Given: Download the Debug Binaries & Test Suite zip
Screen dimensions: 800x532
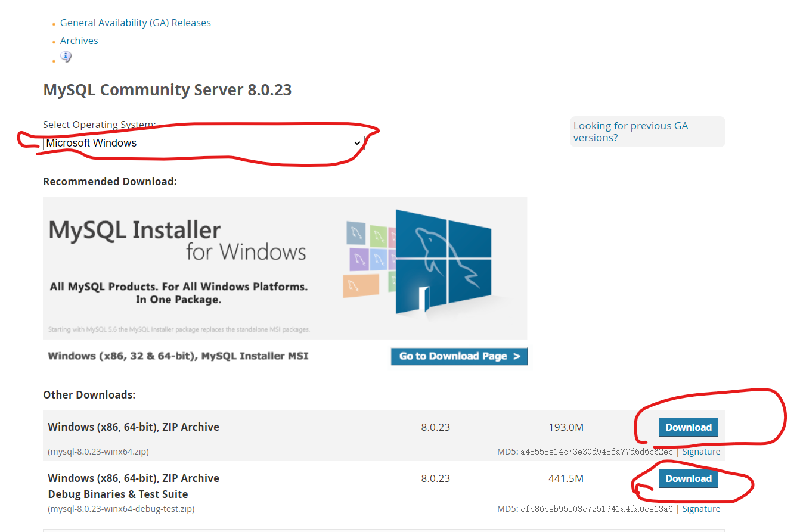Looking at the screenshot, I should pos(689,478).
